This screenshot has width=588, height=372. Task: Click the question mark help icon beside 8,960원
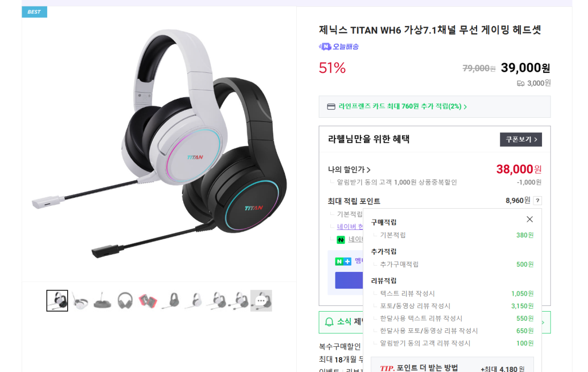tap(537, 201)
